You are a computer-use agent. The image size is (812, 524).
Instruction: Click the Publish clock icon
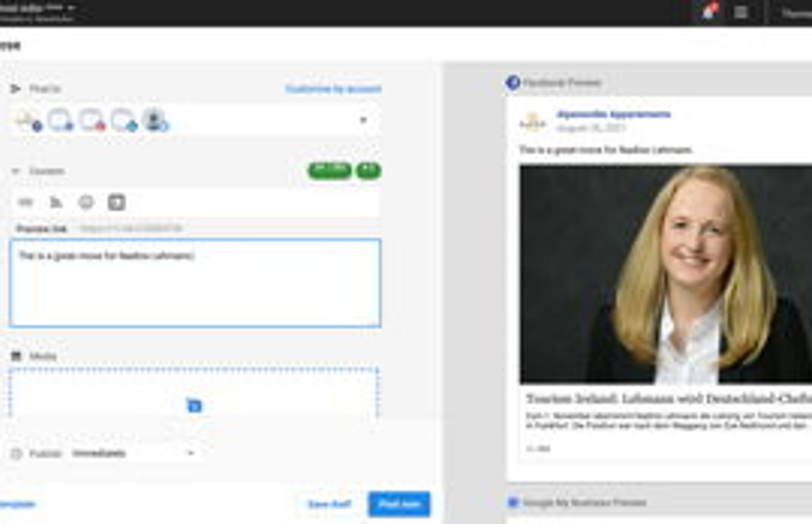pyautogui.click(x=16, y=453)
